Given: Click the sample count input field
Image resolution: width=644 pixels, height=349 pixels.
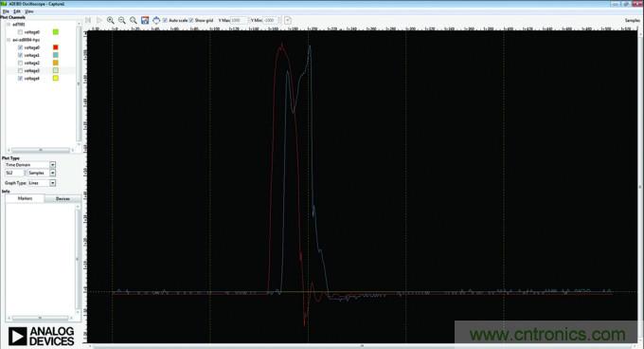Looking at the screenshot, I should (15, 173).
